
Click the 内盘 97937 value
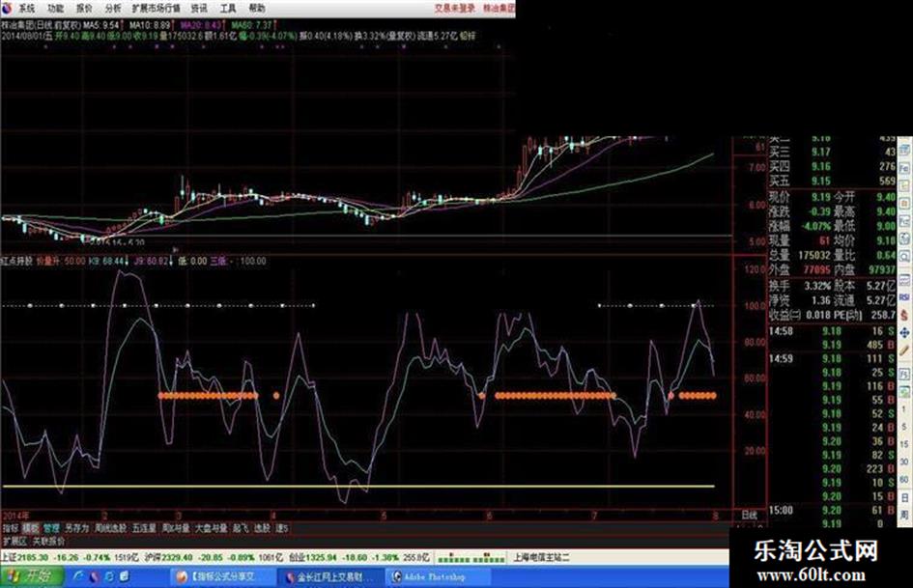coord(881,269)
